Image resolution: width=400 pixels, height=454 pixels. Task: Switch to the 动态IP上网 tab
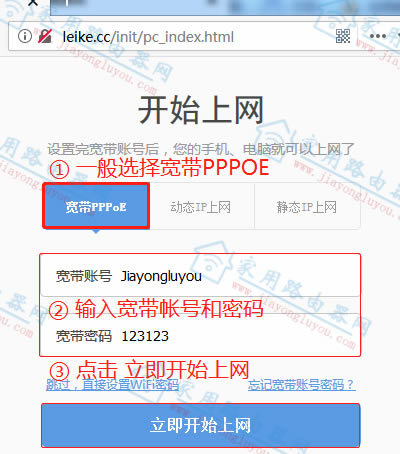tap(201, 207)
